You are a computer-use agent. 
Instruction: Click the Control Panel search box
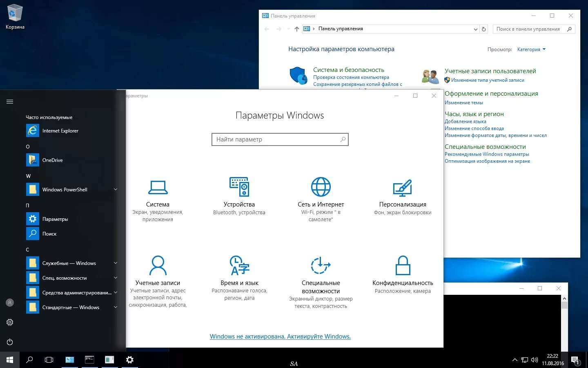point(534,29)
